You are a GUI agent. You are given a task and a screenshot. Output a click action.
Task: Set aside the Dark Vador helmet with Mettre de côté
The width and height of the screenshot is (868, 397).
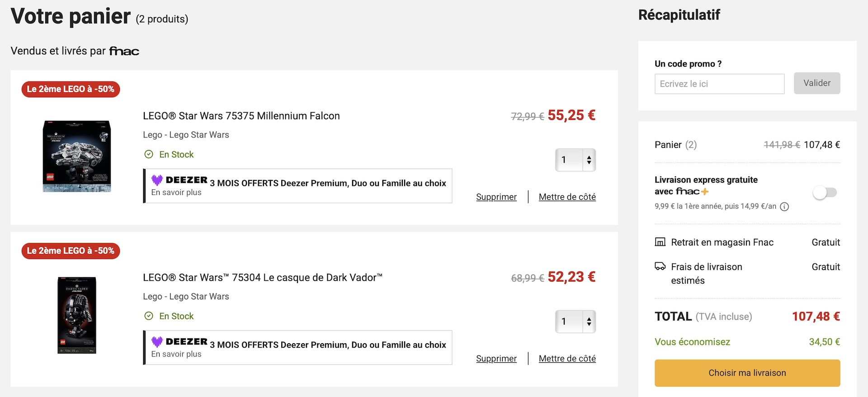click(567, 359)
